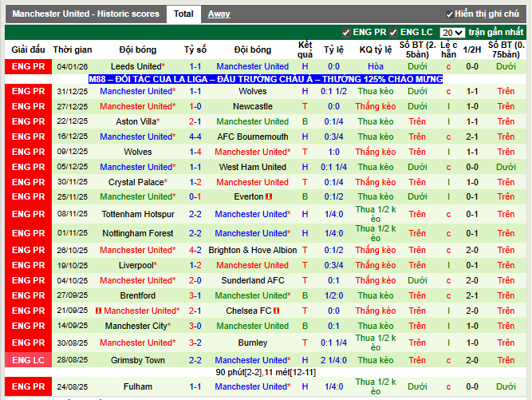Click result T in the Chelsea FC row
The image size is (532, 400).
point(305,311)
